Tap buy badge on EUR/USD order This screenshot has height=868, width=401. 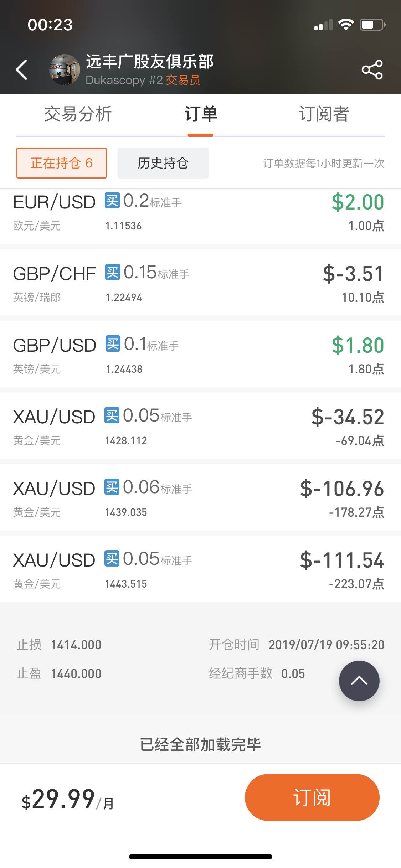pyautogui.click(x=112, y=200)
